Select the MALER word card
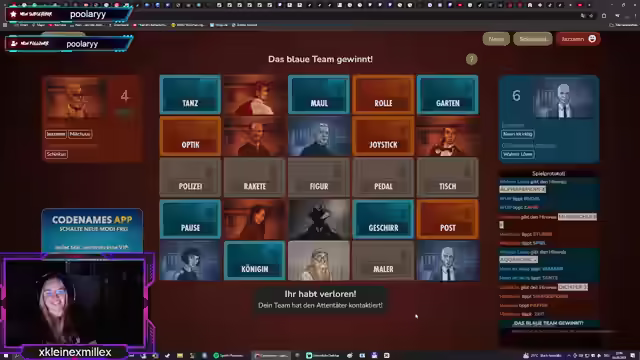This screenshot has width=640, height=360. [383, 260]
